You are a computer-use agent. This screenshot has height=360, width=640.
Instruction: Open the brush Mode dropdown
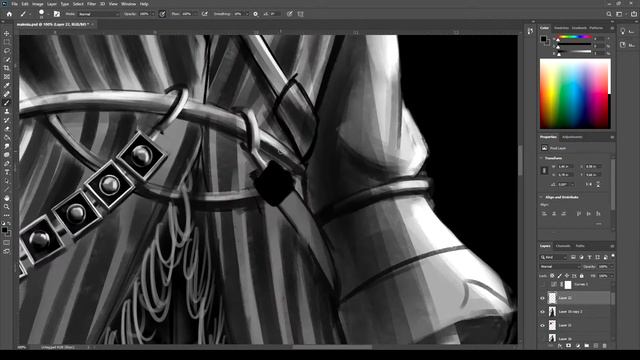(x=98, y=14)
